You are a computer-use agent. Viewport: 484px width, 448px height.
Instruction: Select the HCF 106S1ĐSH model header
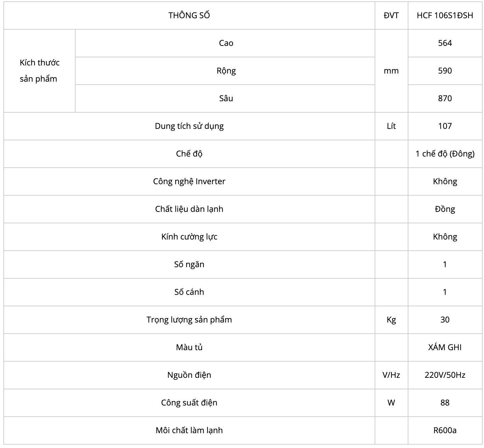click(445, 16)
